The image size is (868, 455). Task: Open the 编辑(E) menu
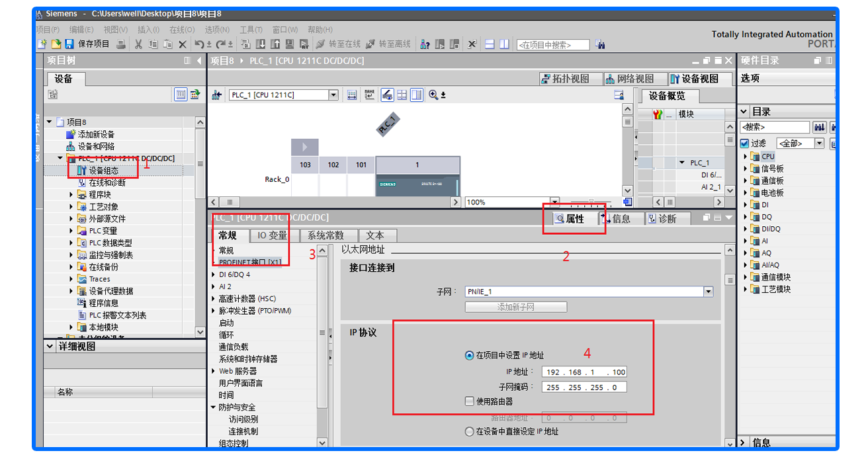[x=81, y=30]
